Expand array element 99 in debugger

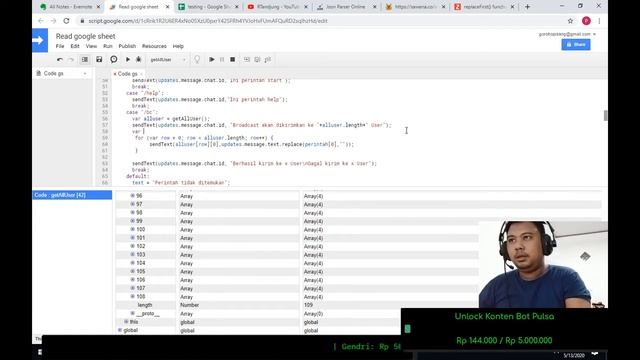[132, 221]
